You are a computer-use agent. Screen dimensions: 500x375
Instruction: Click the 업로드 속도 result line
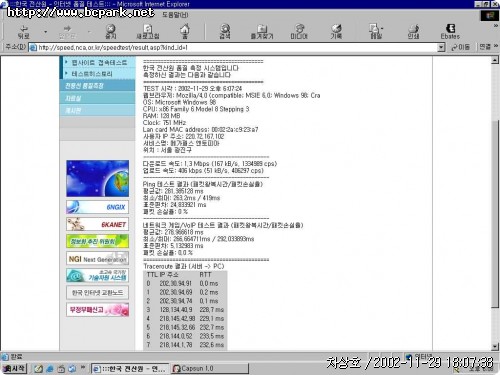click(203, 171)
